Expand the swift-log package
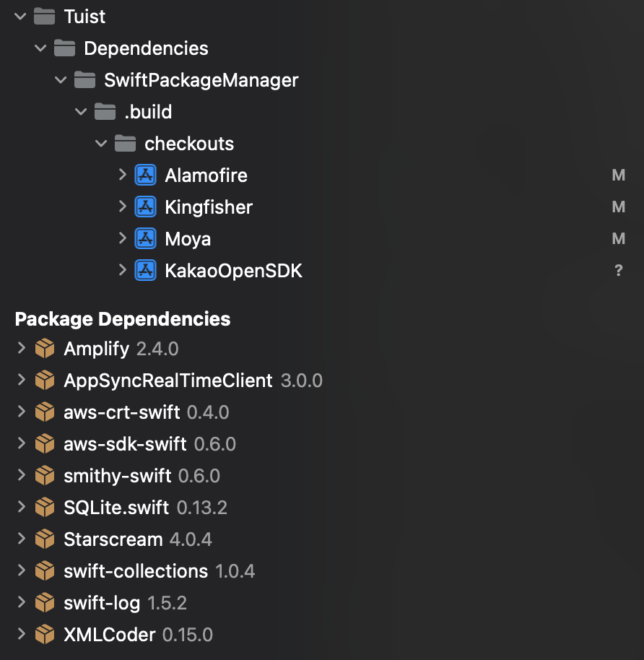Screen dimensions: 644x660 click(22, 602)
